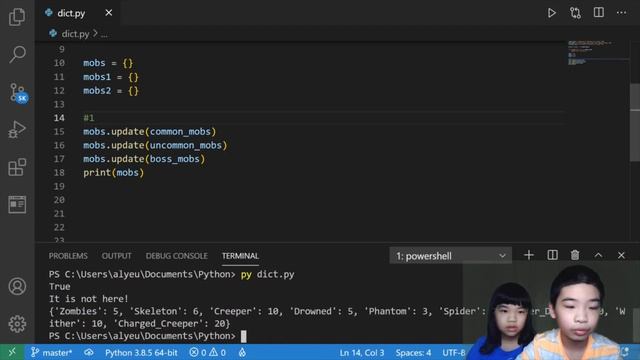This screenshot has width=640, height=360.
Task: Open errors and warnings count in status bar
Action: coord(207,352)
